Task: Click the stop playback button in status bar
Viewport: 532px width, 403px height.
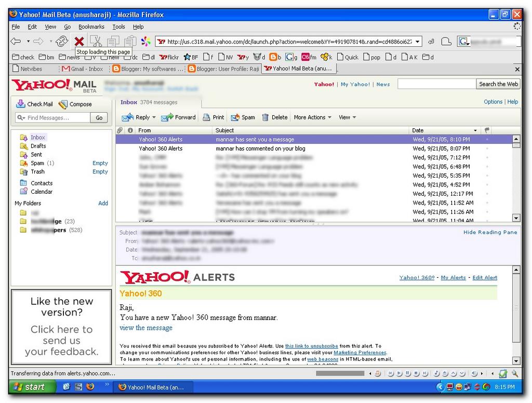Action: pos(416,373)
